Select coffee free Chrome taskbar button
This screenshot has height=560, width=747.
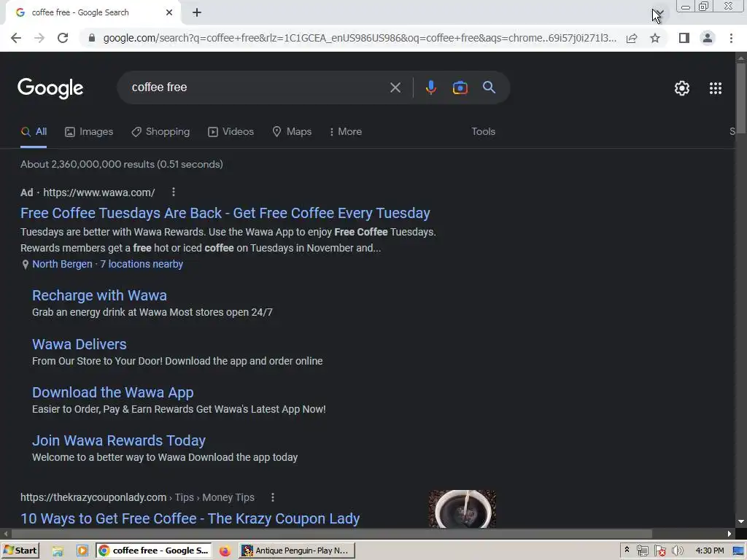pyautogui.click(x=153, y=551)
